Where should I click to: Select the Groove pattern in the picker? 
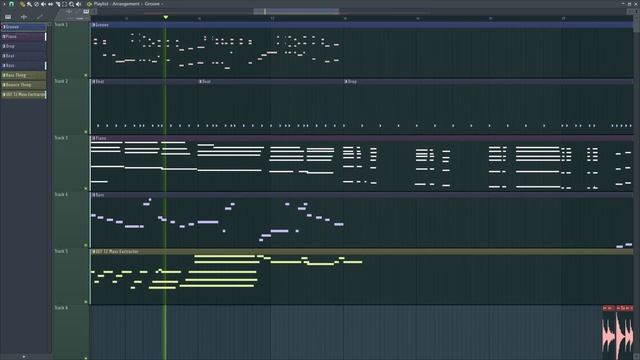tap(24, 27)
